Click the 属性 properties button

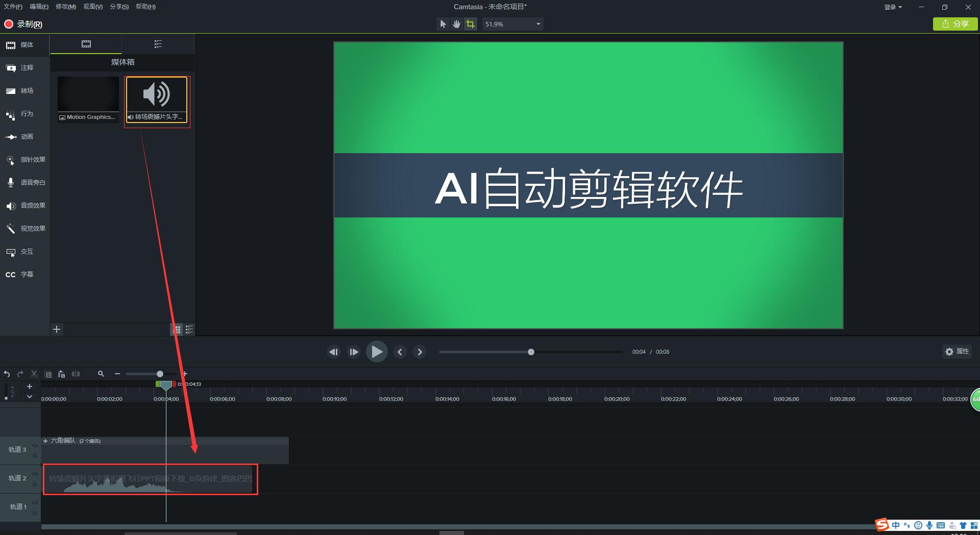[x=957, y=351]
